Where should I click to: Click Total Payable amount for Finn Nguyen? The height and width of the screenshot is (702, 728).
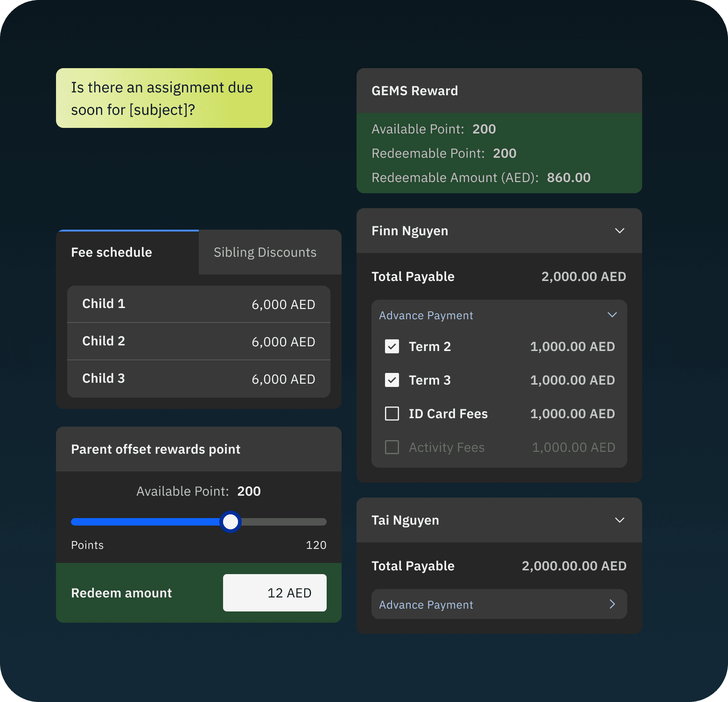[583, 276]
